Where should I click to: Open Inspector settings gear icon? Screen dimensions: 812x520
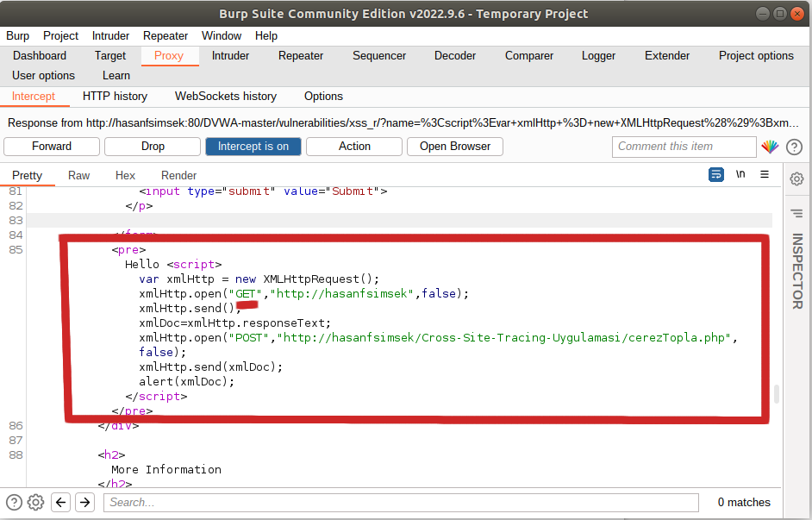797,179
